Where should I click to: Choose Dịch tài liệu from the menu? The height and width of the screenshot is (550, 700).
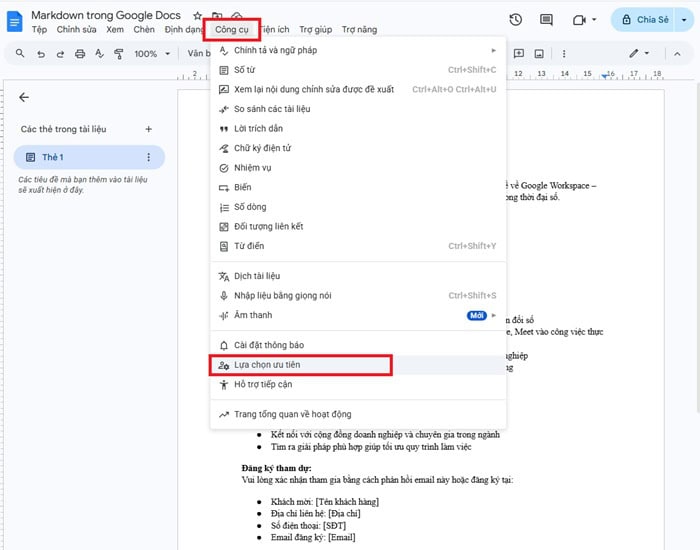click(256, 276)
